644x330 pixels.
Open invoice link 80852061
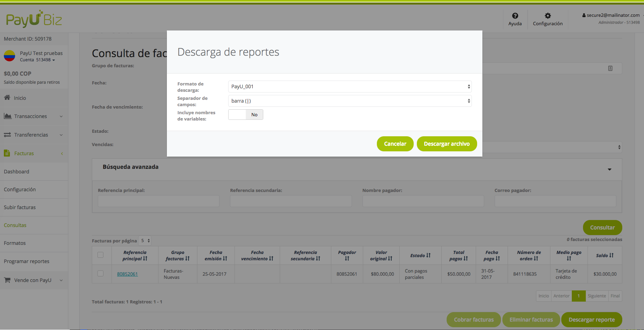[x=127, y=274]
